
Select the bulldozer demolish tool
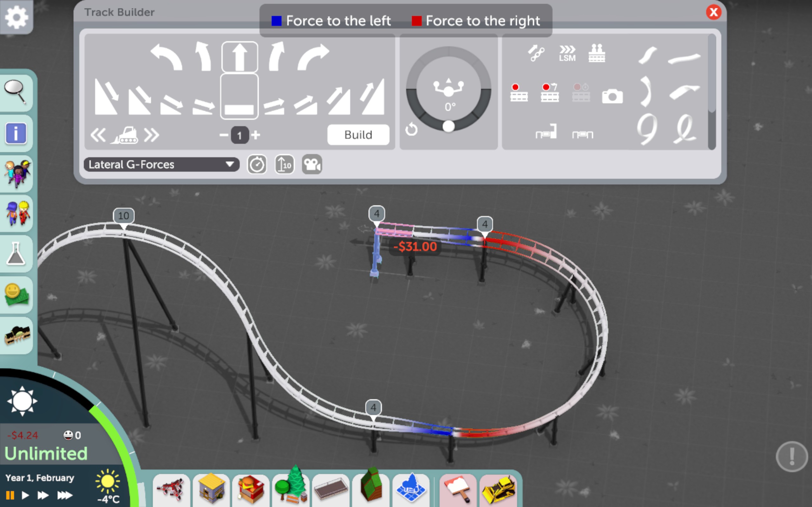click(x=498, y=489)
